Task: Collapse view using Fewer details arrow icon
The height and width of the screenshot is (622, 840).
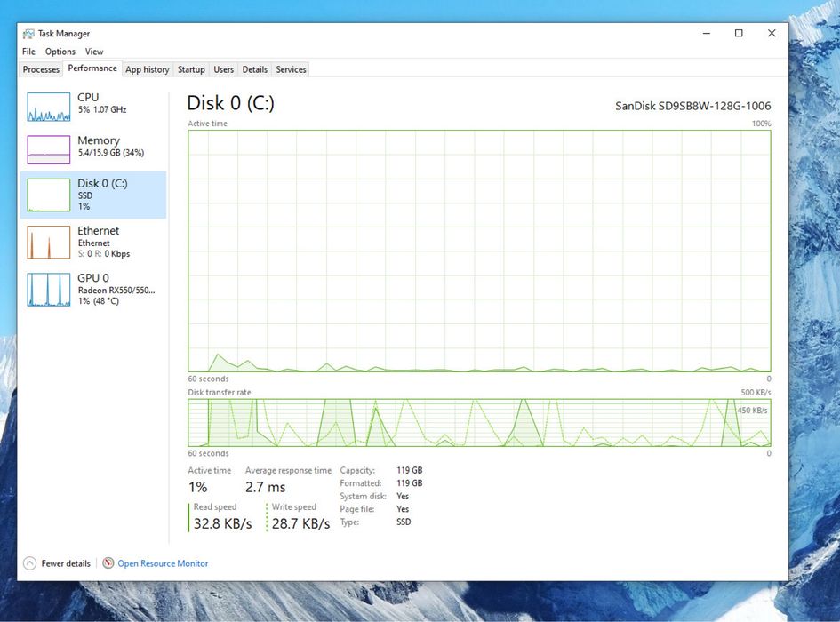Action: pyautogui.click(x=30, y=563)
